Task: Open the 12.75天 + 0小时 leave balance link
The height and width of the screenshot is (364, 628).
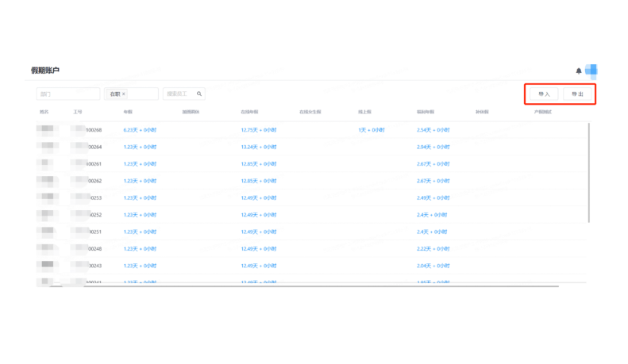Action: coord(257,130)
